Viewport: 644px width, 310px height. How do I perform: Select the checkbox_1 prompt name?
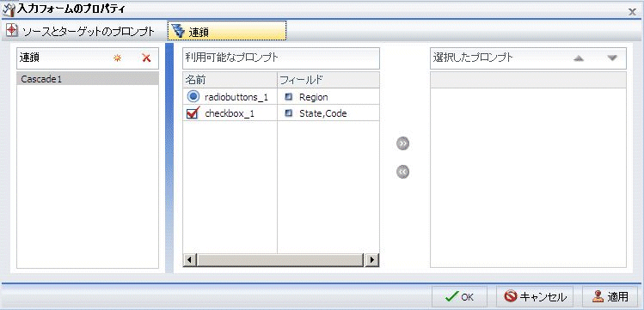click(230, 114)
